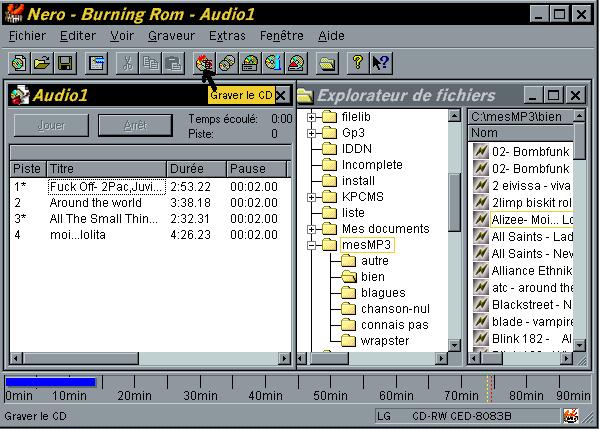Click the Titre column header
This screenshot has width=600, height=429.
(106, 169)
